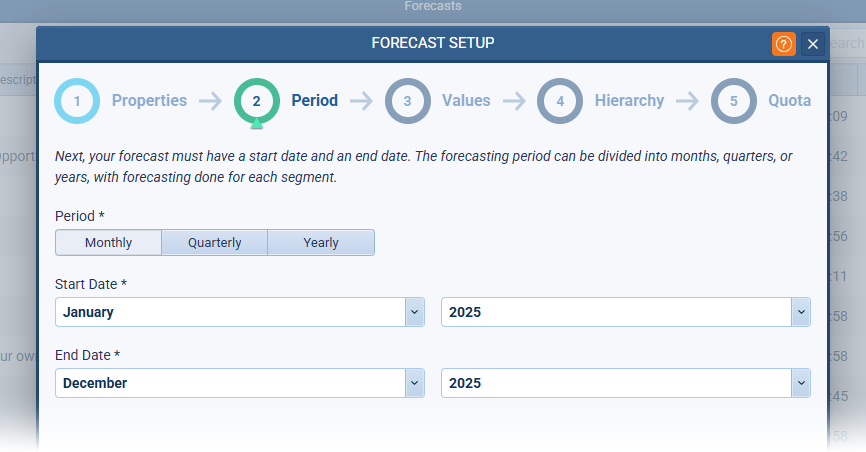866x452 pixels.
Task: Open the End Date year dropdown arrow
Action: click(x=800, y=383)
